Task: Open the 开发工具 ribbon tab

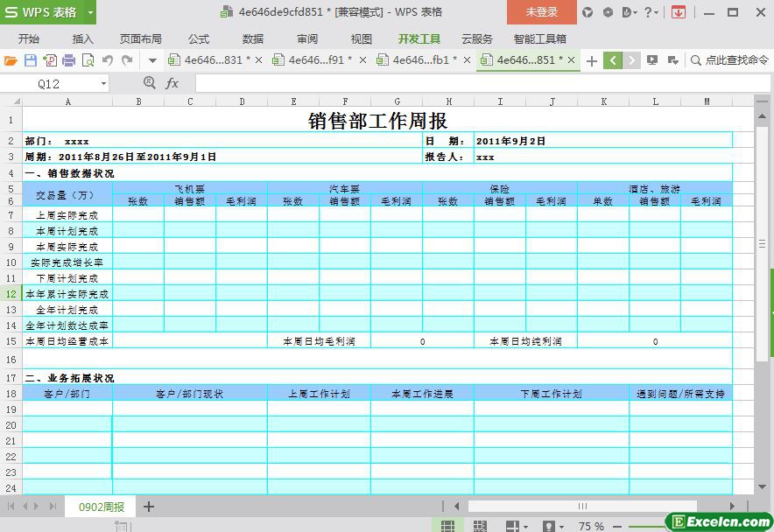Action: (419, 38)
